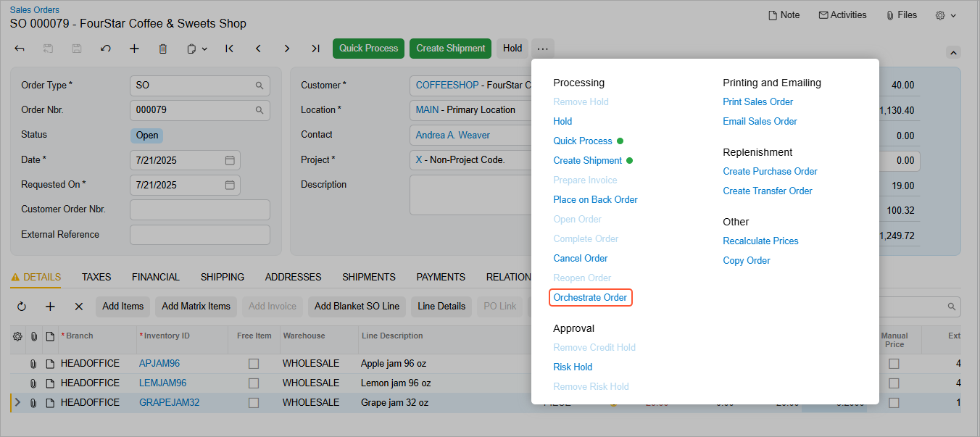This screenshot has height=437, width=980.
Task: Choose Cancel Order in Processing menu
Action: pos(580,259)
